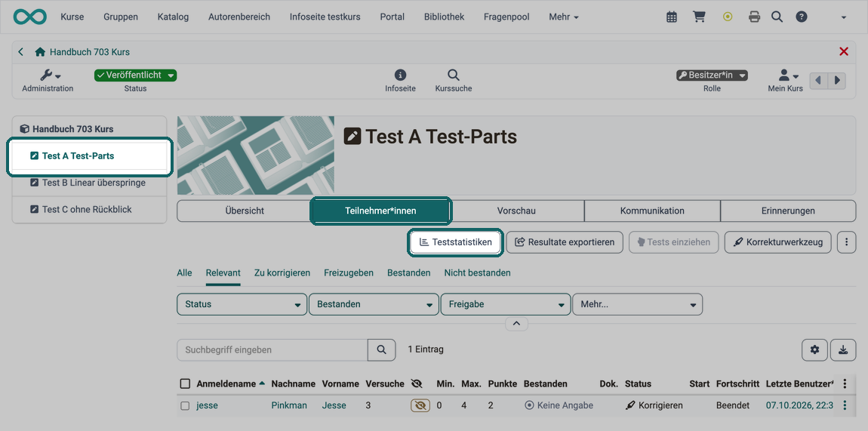The height and width of the screenshot is (431, 868).
Task: Switch to the Erinnerungen tab
Action: [x=788, y=211]
